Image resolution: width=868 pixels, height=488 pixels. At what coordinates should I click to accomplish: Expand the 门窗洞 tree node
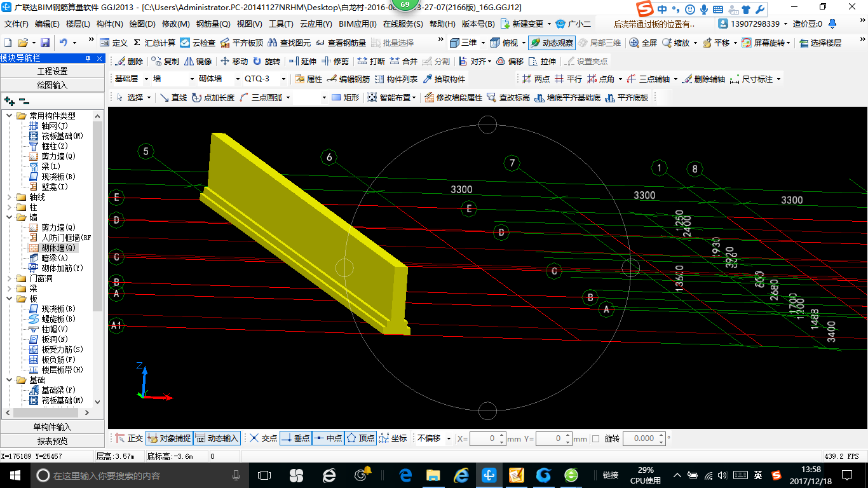[x=9, y=278]
